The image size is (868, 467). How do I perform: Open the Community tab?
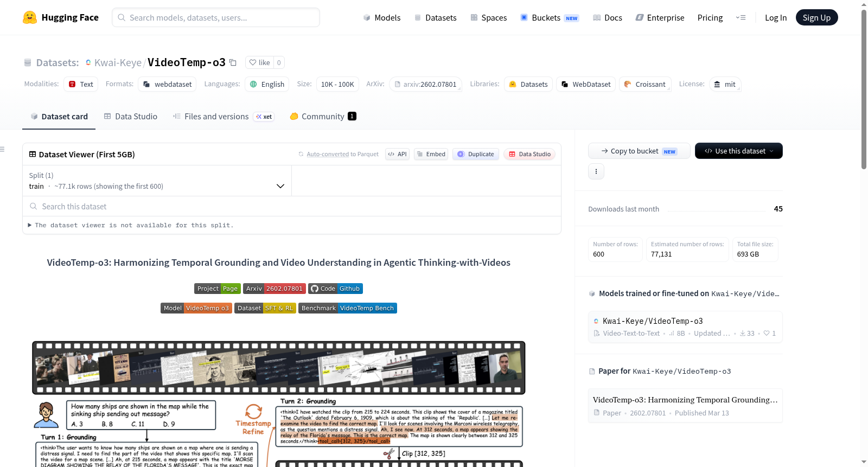[323, 116]
